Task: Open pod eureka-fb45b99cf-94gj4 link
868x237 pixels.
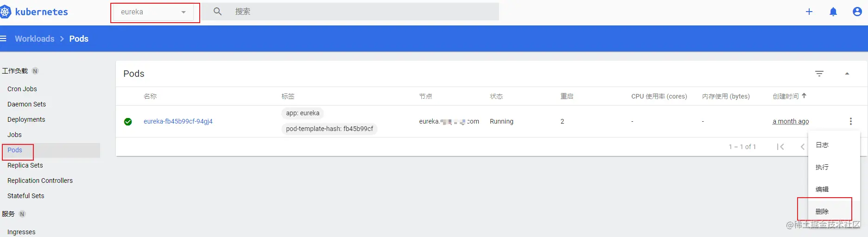Action: 178,121
